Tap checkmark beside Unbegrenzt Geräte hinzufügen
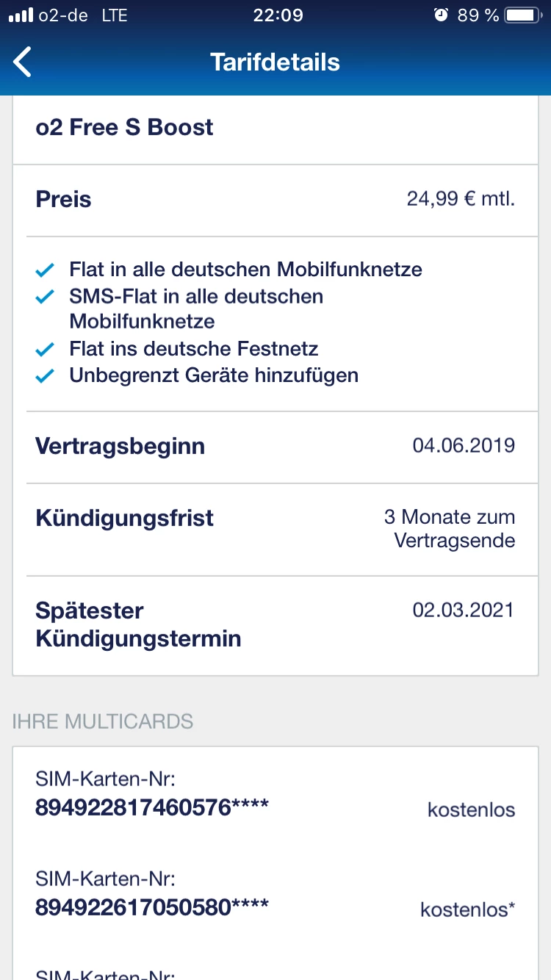551x980 pixels. 46,376
